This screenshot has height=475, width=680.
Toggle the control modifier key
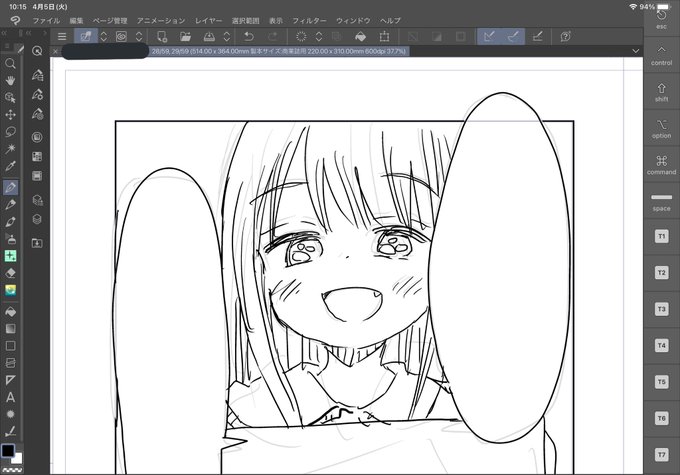pos(661,55)
